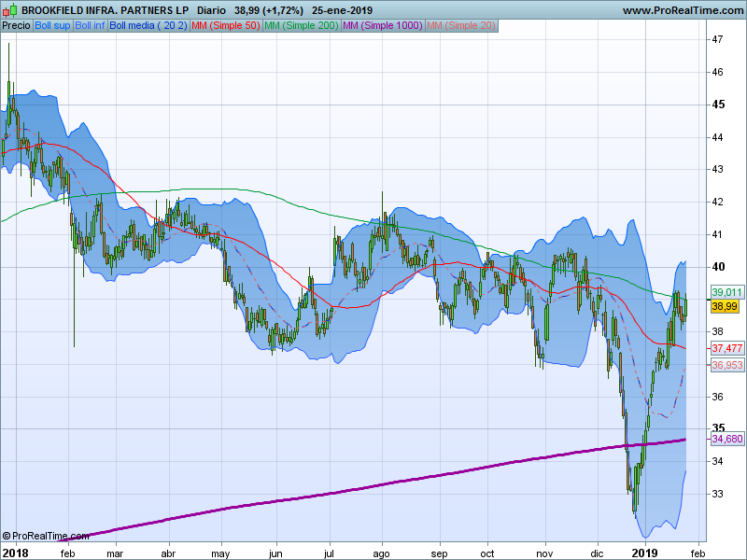Click the nov month label on time axis
This screenshot has height=560, width=747.
click(544, 553)
